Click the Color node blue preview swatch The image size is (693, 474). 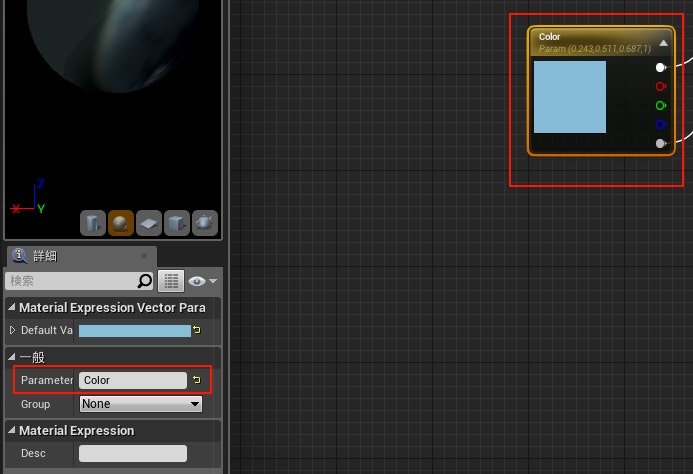point(570,97)
